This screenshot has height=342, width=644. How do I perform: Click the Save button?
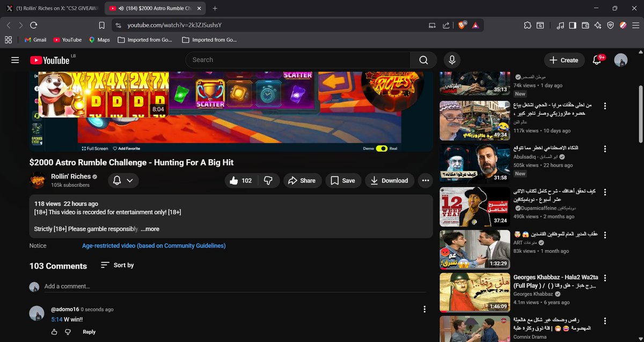tap(343, 181)
